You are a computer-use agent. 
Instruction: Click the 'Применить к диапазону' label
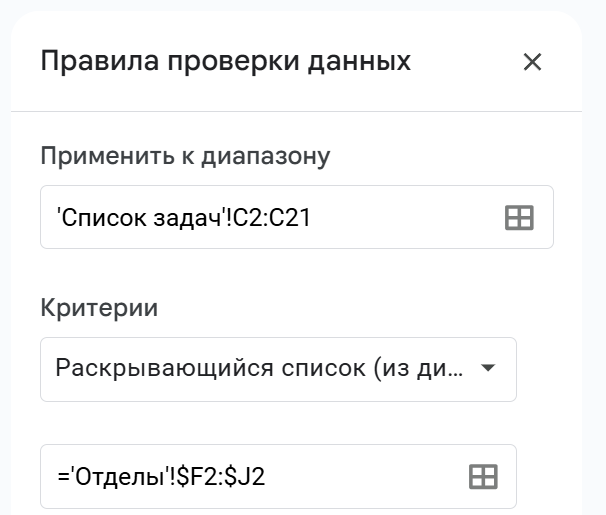click(186, 156)
